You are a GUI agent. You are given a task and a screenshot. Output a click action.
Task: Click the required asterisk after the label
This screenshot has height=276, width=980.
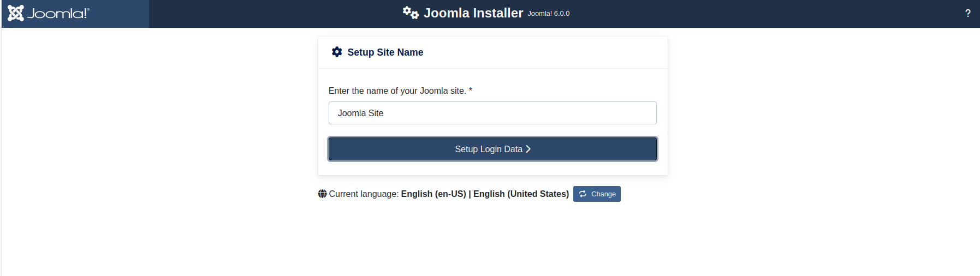pos(471,91)
